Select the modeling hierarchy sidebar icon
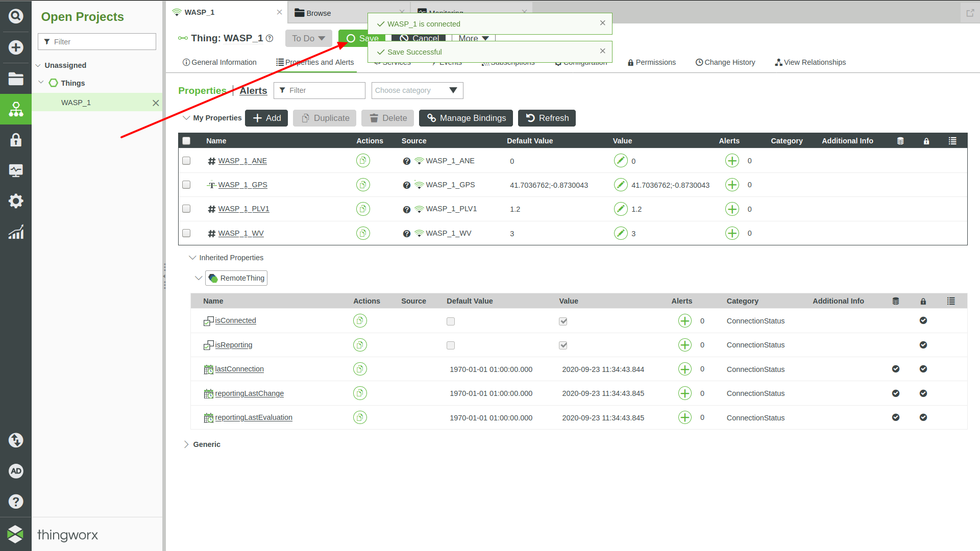This screenshot has height=551, width=980. click(16, 109)
